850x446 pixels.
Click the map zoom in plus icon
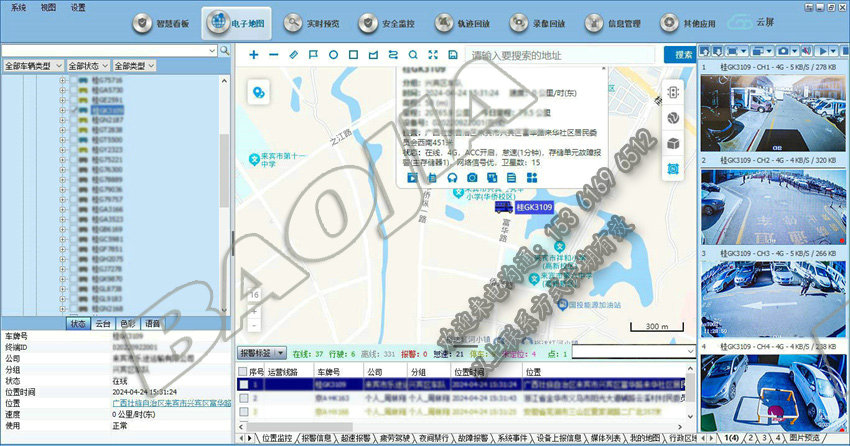pyautogui.click(x=253, y=54)
